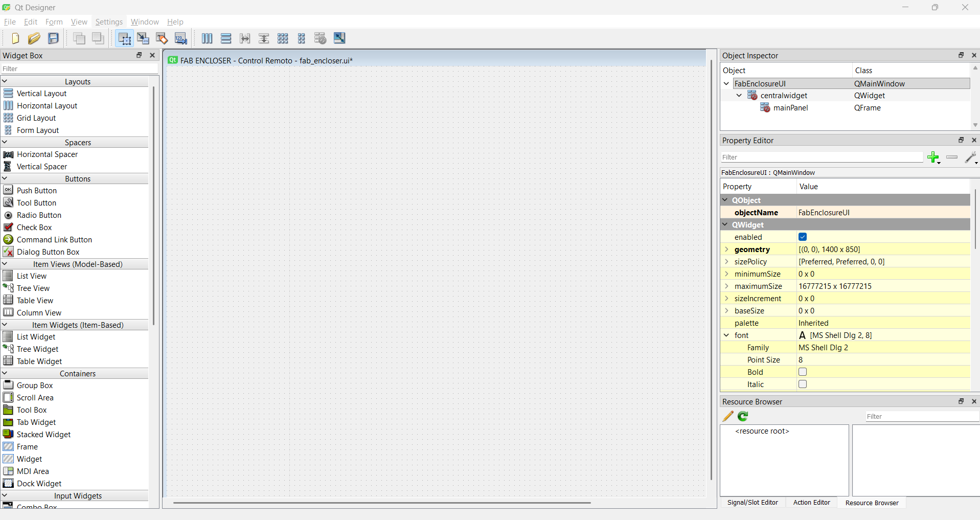980x520 pixels.
Task: Open the Edit menu
Action: [31, 22]
